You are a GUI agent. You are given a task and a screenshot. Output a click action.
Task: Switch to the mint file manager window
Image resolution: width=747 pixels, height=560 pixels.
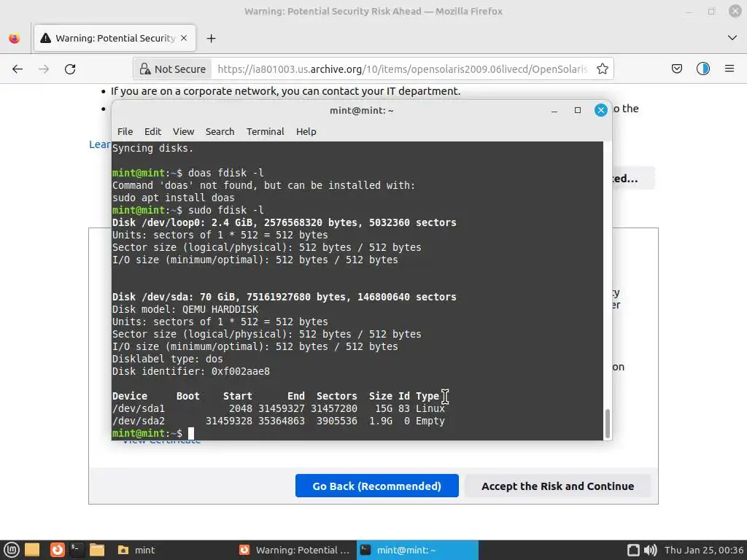(x=136, y=550)
